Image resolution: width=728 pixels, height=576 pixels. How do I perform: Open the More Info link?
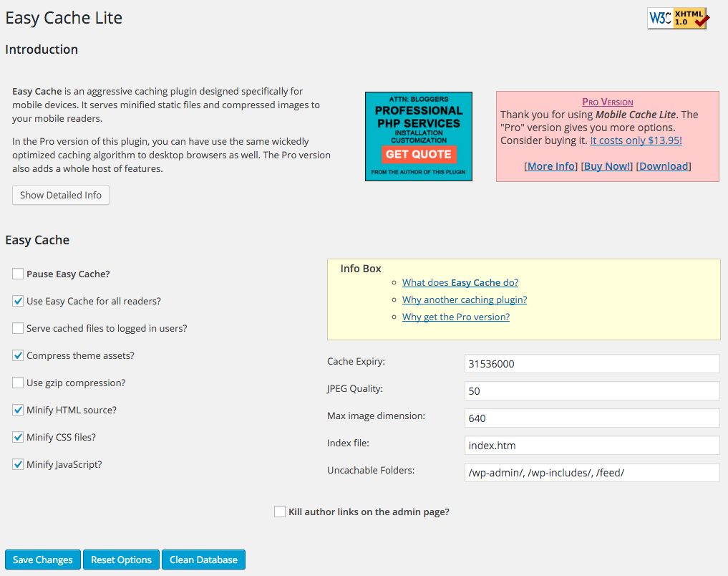pos(551,166)
